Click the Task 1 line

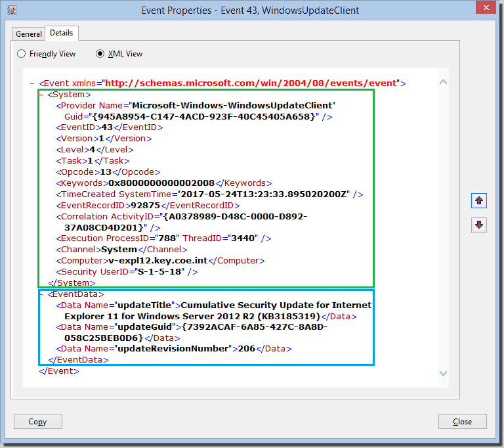tap(93, 160)
